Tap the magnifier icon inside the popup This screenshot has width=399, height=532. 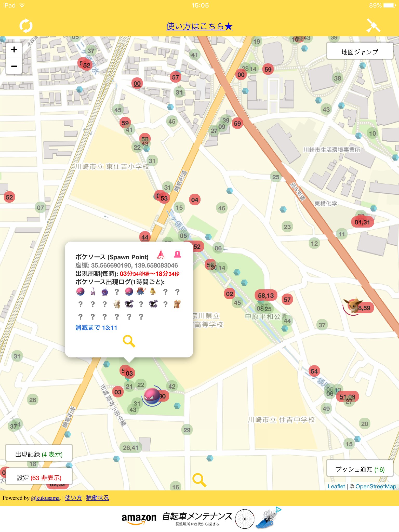129,341
